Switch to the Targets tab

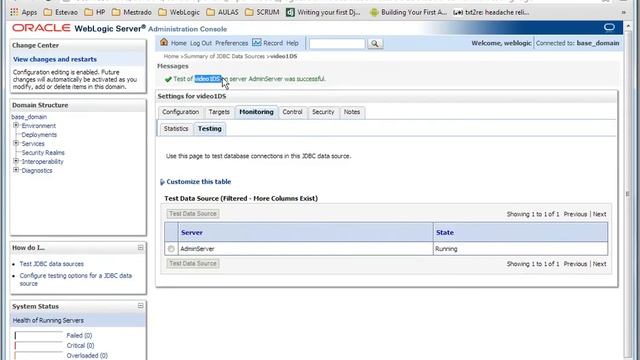219,112
